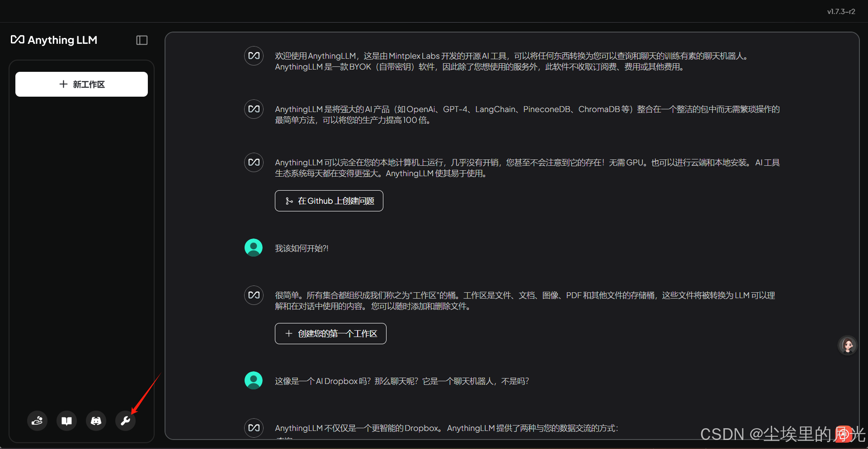This screenshot has height=449, width=868.
Task: Click the message starting 很简单。所有集合
Action: 525,301
